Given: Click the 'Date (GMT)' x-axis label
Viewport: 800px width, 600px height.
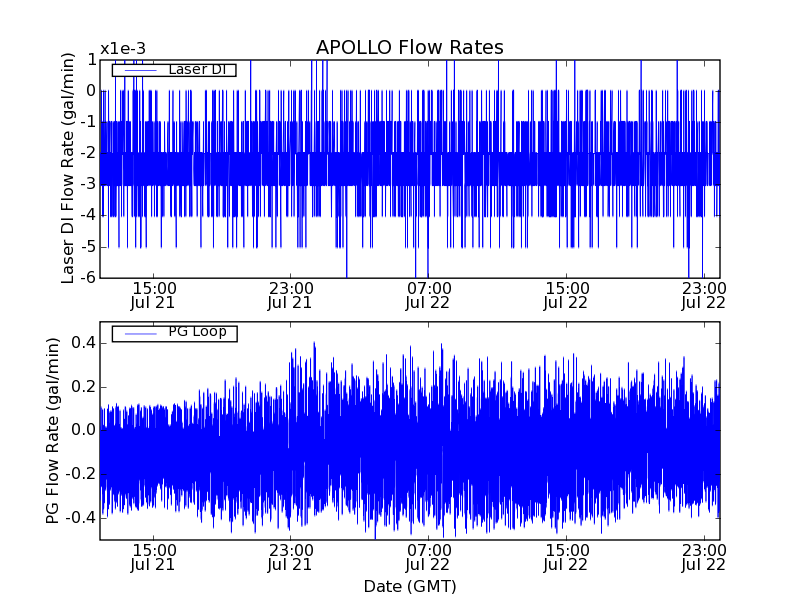Looking at the screenshot, I should pos(410,586).
